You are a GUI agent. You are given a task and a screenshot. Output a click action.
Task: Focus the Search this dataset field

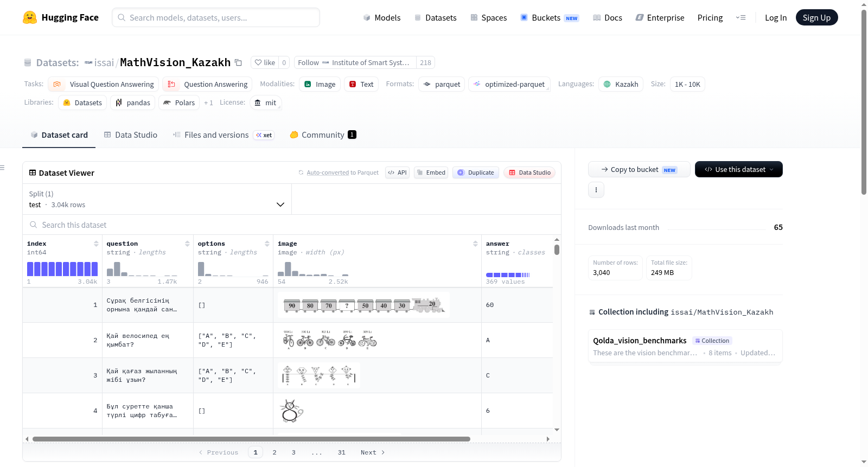pyautogui.click(x=292, y=225)
